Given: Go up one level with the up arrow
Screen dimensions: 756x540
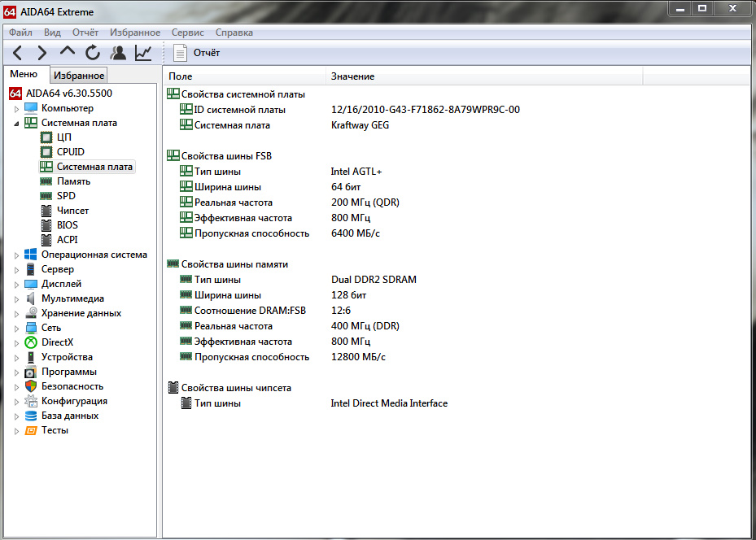Looking at the screenshot, I should click(x=68, y=51).
